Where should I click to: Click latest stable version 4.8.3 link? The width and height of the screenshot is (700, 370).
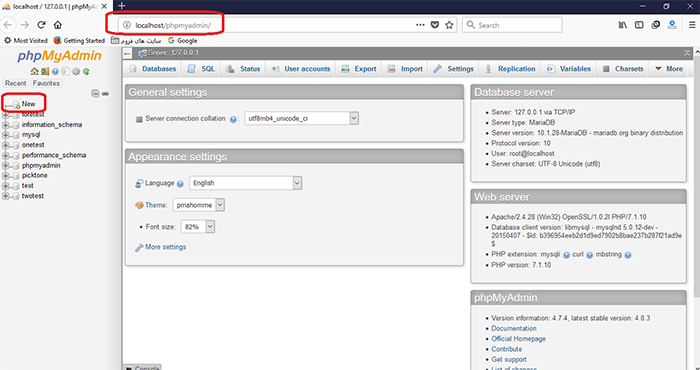(642, 318)
